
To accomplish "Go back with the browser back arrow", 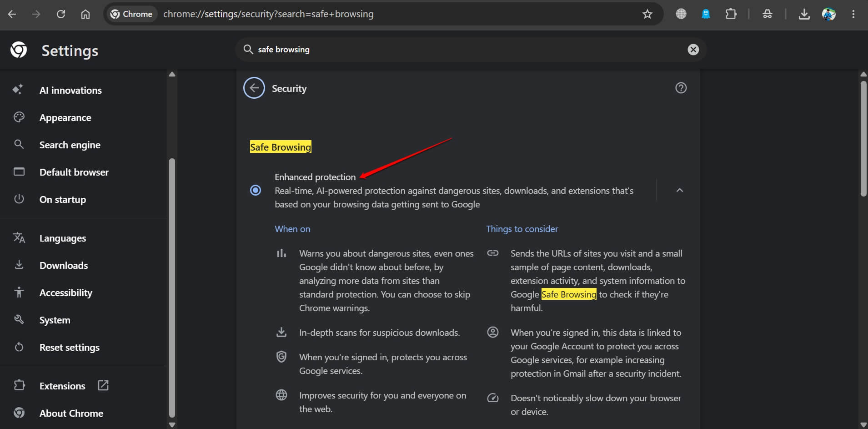I will tap(12, 14).
